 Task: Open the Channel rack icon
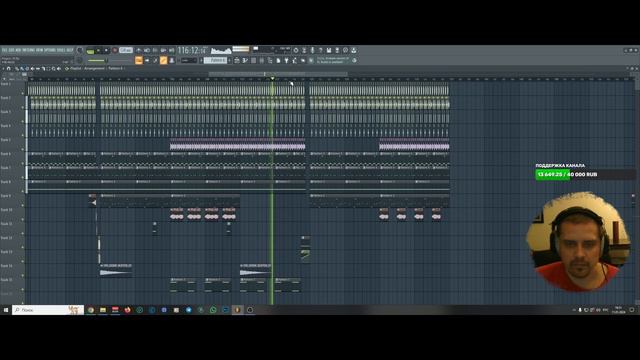tap(155, 60)
